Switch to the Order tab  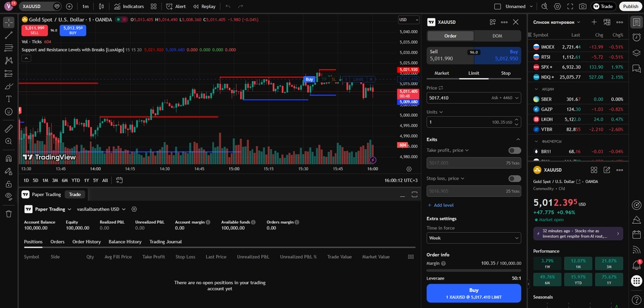coord(450,36)
